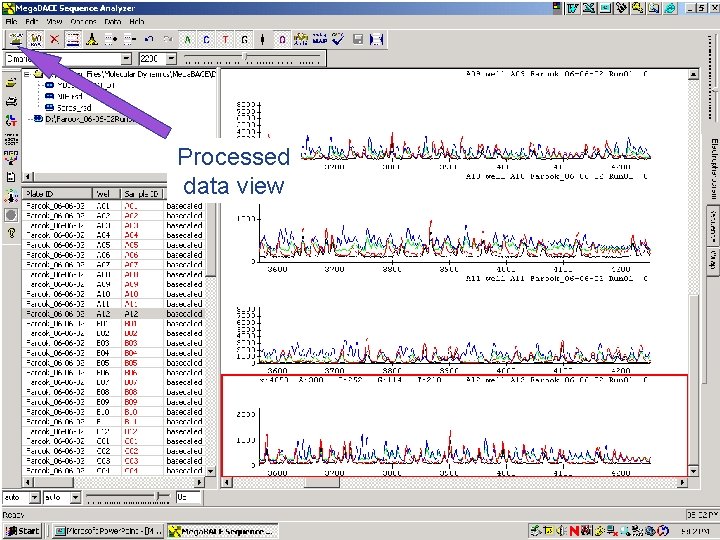Open the Data menu

[112, 21]
